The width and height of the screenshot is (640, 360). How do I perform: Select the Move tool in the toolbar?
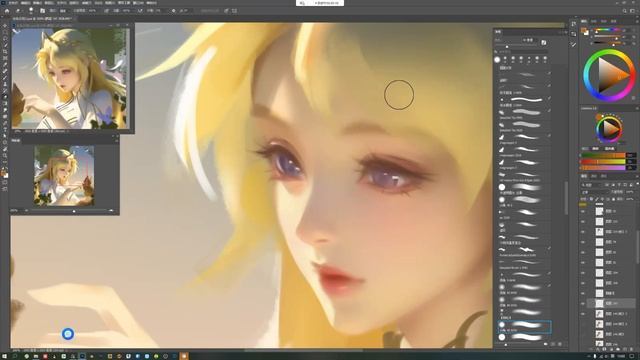coord(5,26)
